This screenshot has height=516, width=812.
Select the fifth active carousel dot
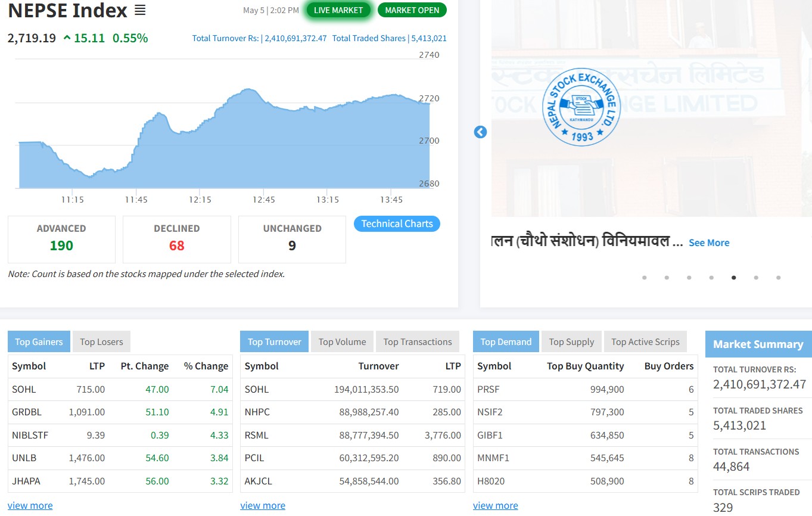[x=733, y=278]
